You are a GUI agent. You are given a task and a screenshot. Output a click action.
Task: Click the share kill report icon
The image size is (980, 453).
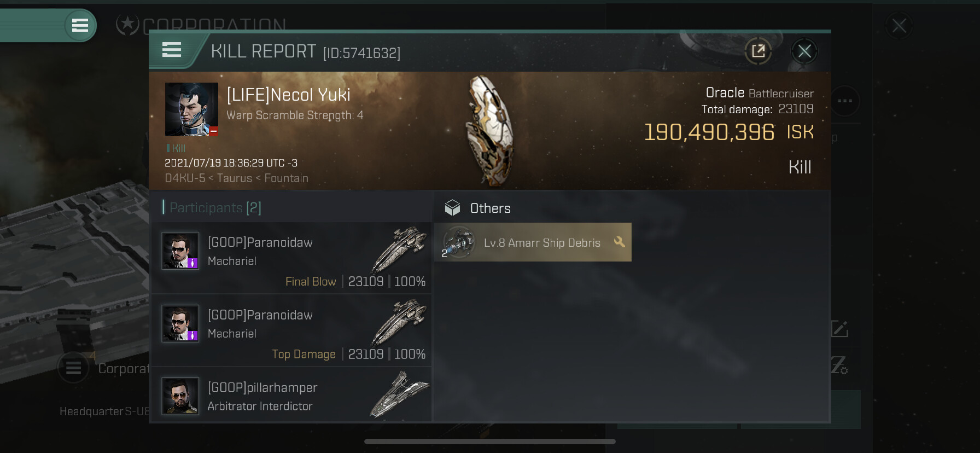coord(758,51)
